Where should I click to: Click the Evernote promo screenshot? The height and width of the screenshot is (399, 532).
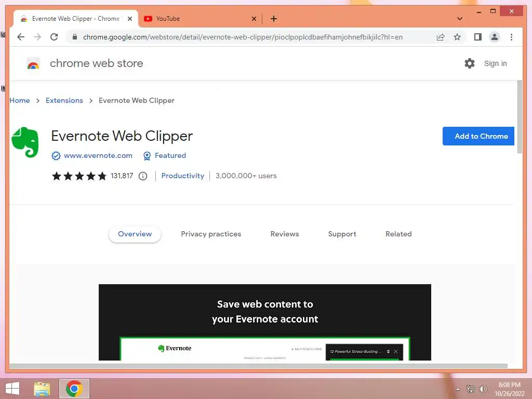tap(264, 322)
